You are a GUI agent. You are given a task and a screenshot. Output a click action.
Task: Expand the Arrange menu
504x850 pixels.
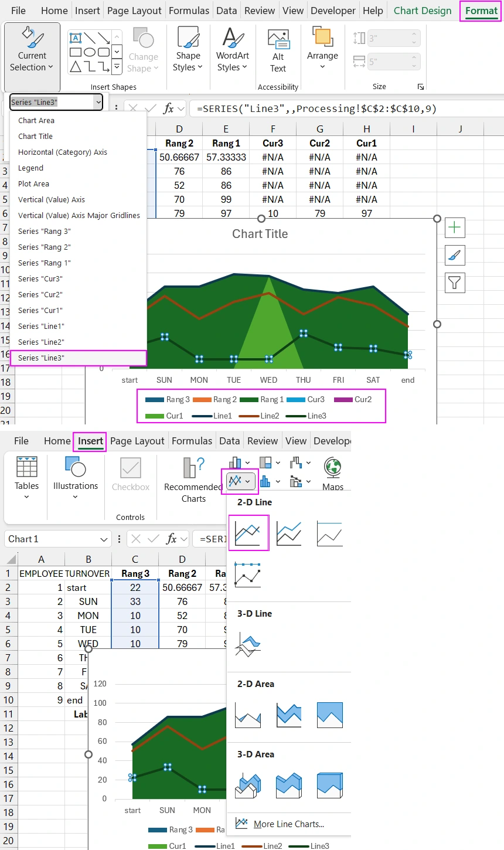coord(322,50)
